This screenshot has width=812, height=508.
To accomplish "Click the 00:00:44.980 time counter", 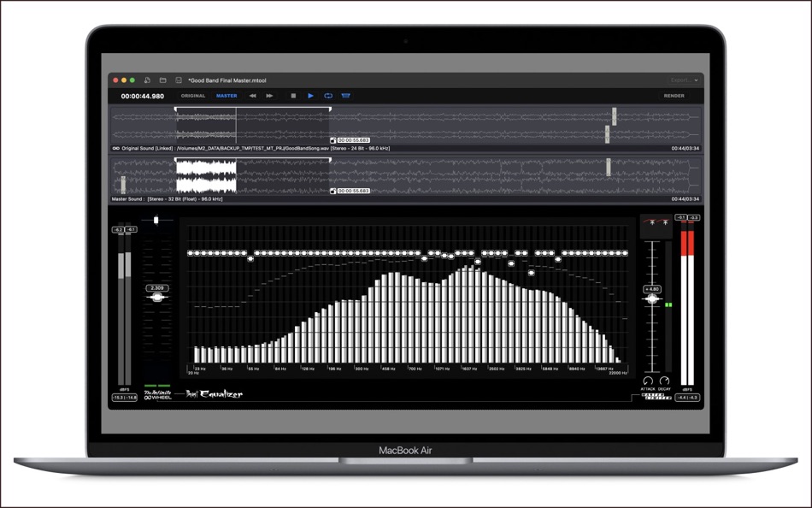I will [x=143, y=96].
